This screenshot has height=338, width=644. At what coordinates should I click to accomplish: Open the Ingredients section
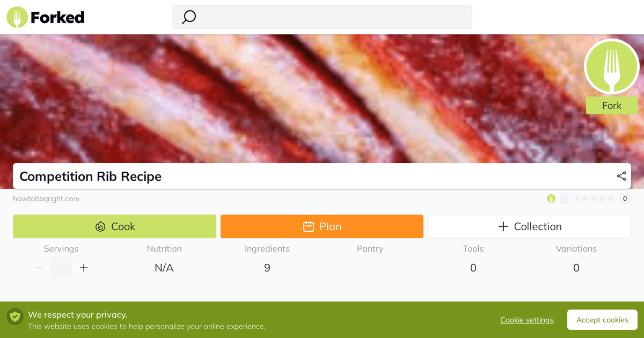pos(267,258)
